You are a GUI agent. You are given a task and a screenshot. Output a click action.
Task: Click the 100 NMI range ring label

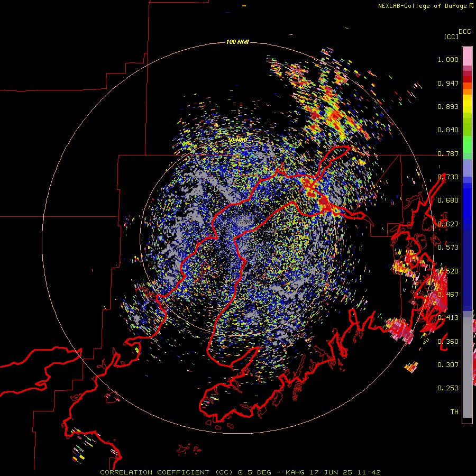tap(237, 42)
